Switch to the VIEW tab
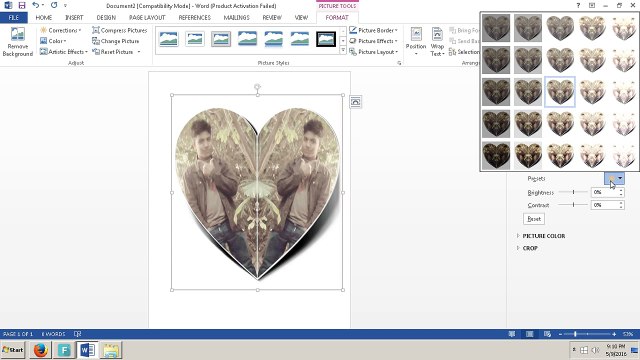The width and height of the screenshot is (640, 360). tap(301, 18)
